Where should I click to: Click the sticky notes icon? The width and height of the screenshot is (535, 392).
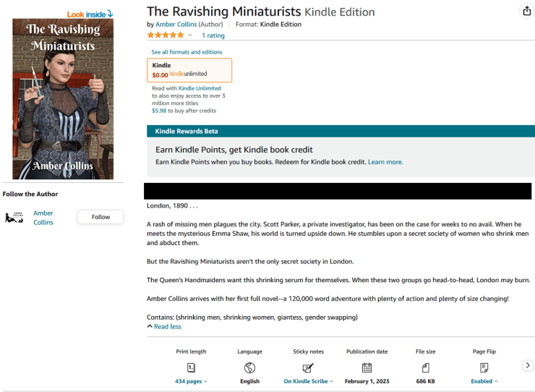[x=308, y=367]
